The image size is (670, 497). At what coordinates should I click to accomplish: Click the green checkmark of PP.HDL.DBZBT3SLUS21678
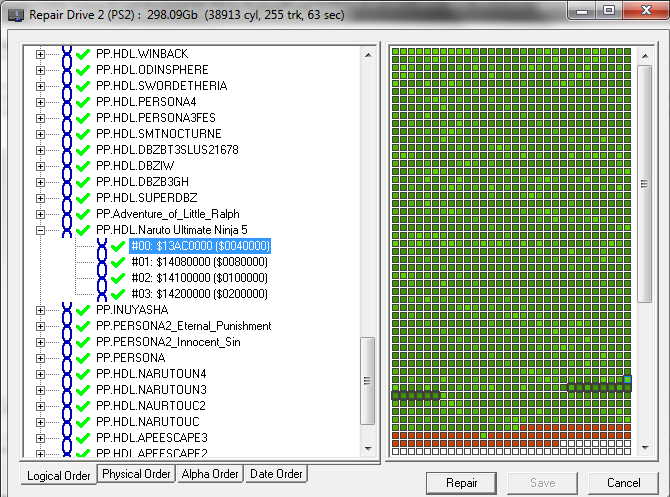[82, 150]
